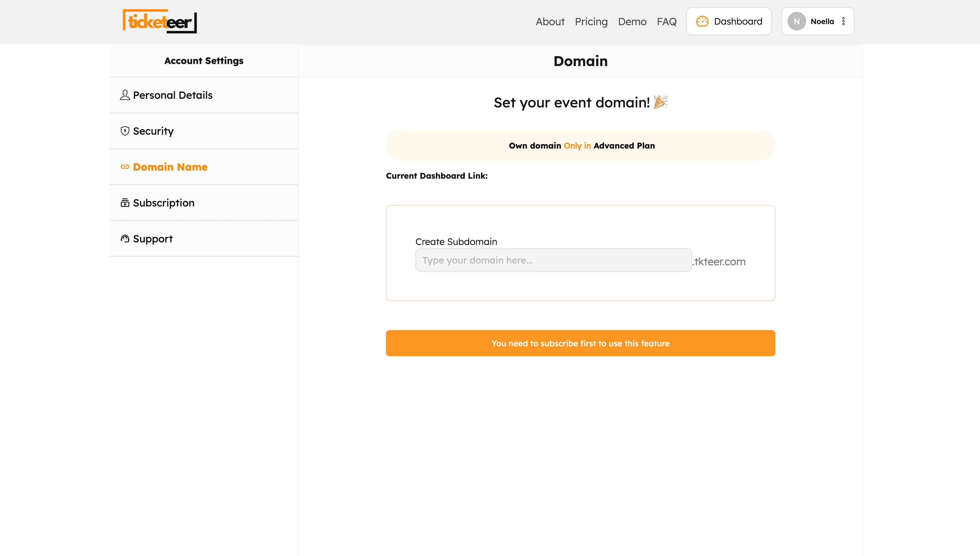980x556 pixels.
Task: Click the Domain Name link icon
Action: [x=125, y=167]
